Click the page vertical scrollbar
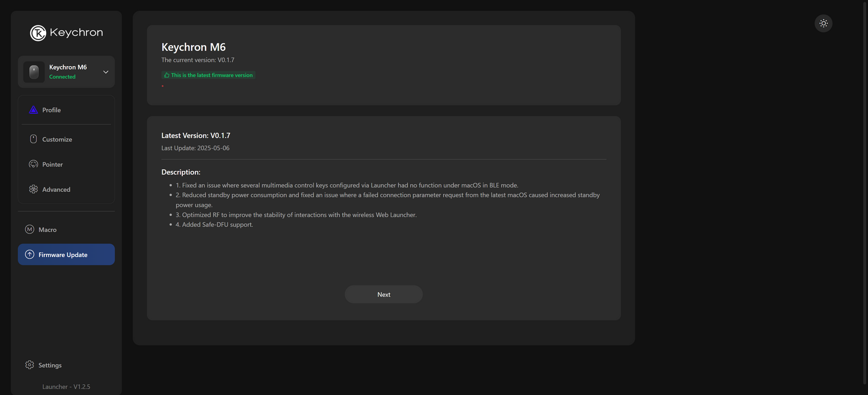Viewport: 868px width, 395px height. 865,192
